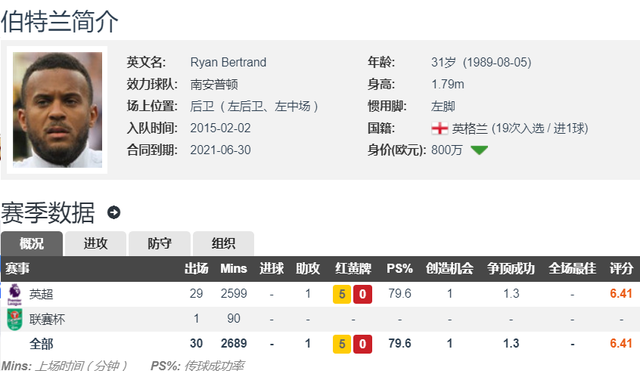
Task: Click red card badge in 英超 row
Action: pos(362,294)
